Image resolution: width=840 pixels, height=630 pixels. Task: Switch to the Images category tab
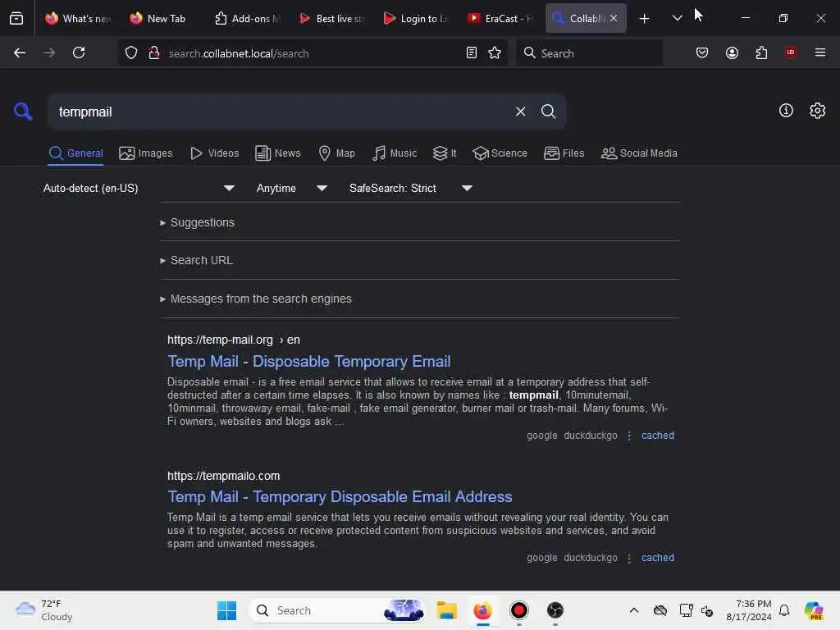(x=146, y=153)
